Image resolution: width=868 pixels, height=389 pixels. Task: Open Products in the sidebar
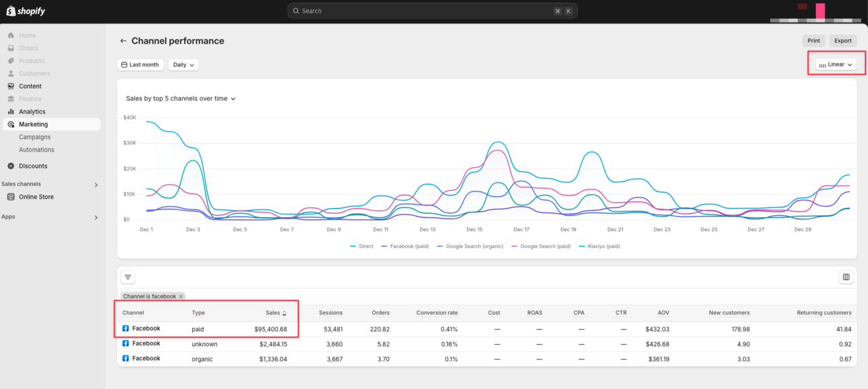(32, 61)
